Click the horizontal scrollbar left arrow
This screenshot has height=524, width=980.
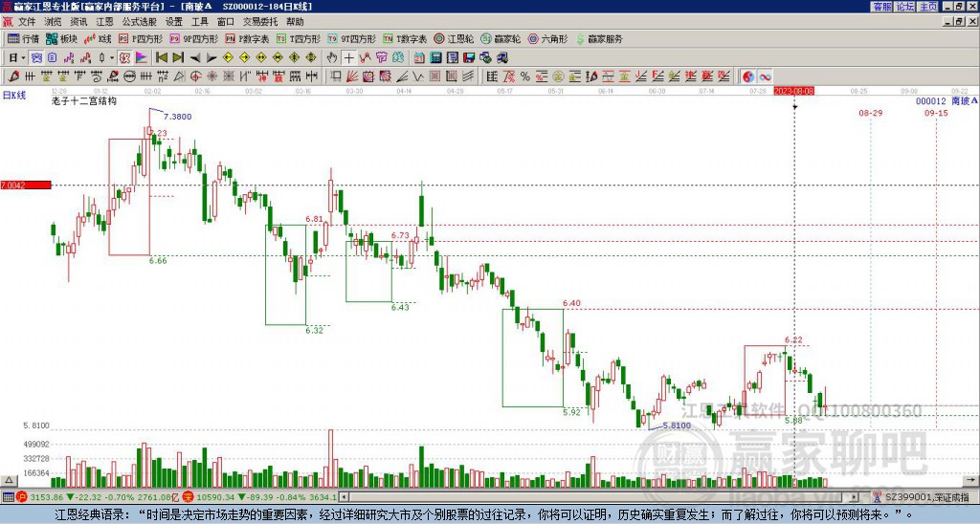click(343, 497)
